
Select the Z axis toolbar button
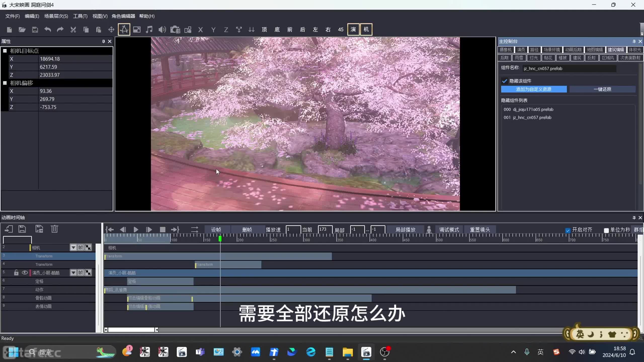click(x=226, y=30)
